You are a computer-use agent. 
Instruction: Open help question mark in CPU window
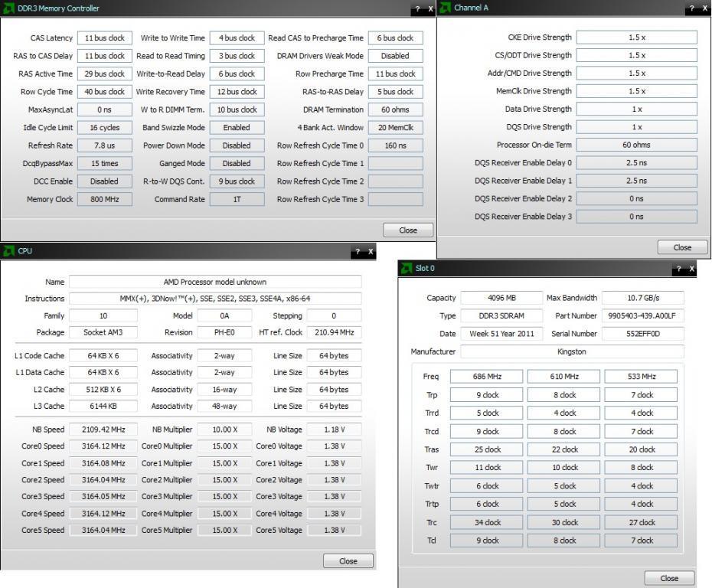(x=358, y=252)
